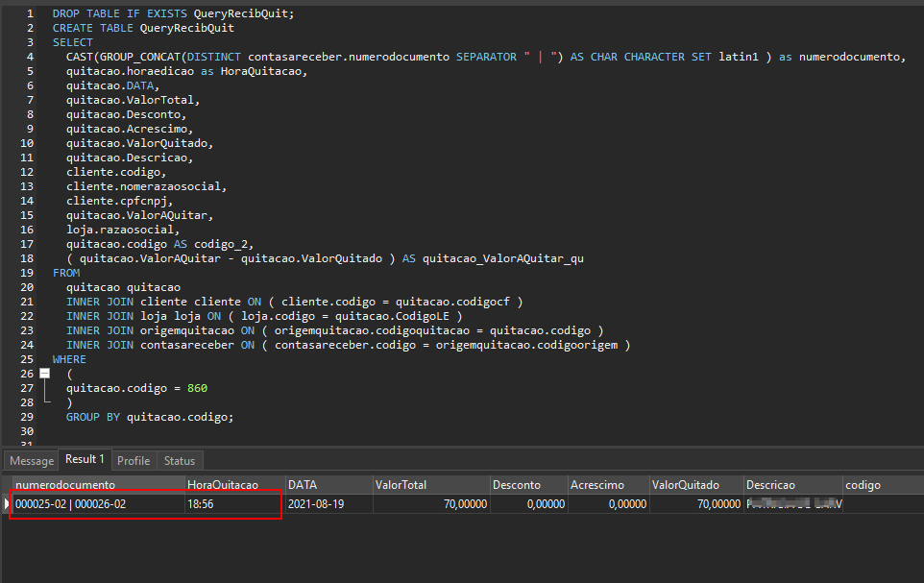Select the ValorTotal cell 70,00000
Image resolution: width=924 pixels, height=583 pixels.
pos(431,504)
